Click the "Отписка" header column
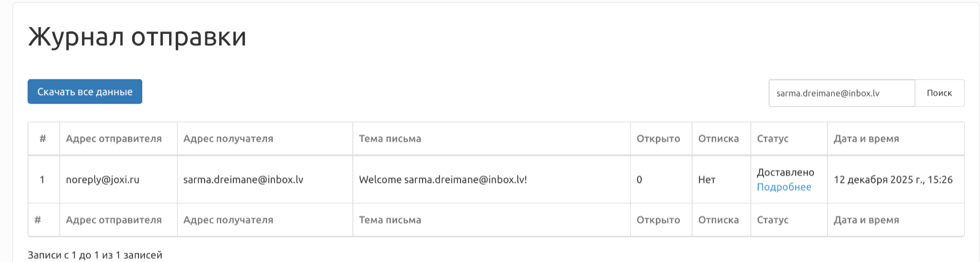 coord(718,139)
